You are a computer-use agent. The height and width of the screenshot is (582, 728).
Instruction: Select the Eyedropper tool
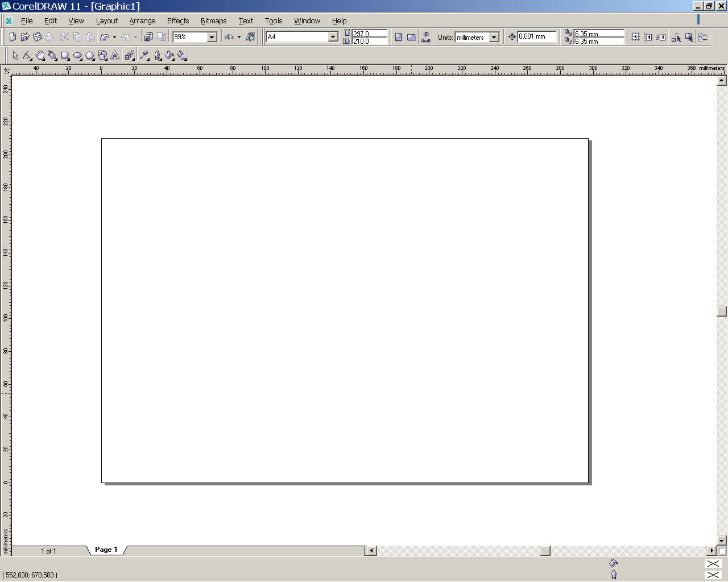coord(144,55)
